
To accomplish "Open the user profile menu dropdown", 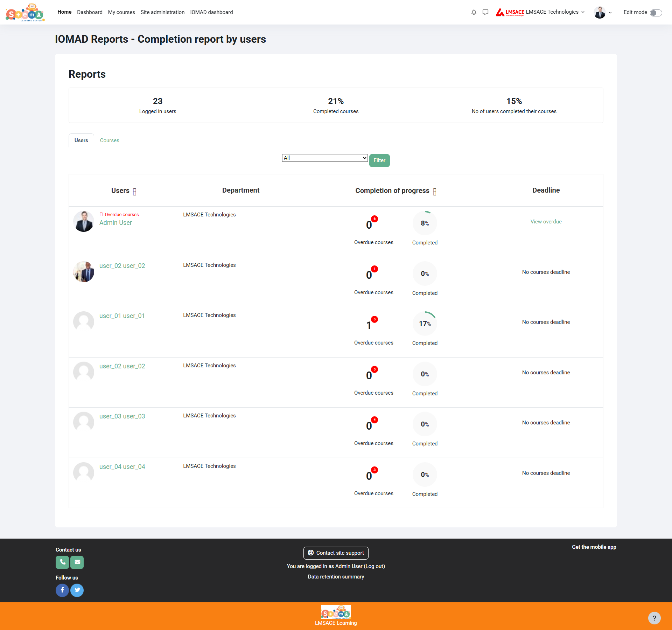I will pyautogui.click(x=603, y=13).
